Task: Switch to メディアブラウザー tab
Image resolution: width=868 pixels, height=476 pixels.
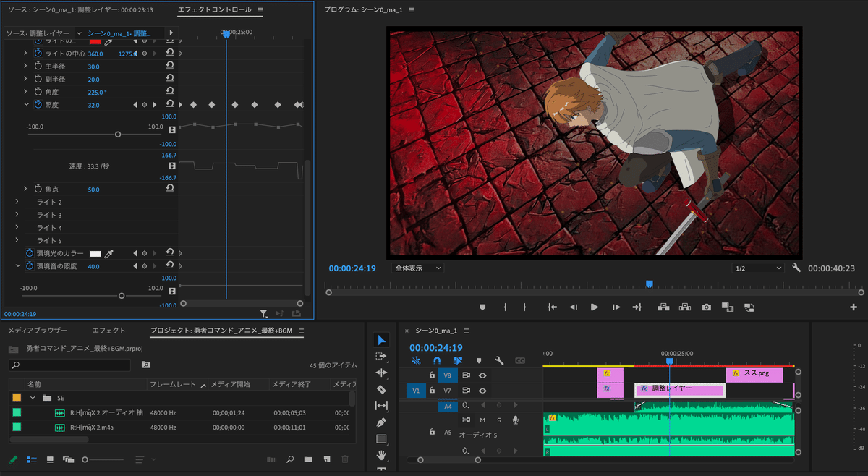Action: pos(37,331)
